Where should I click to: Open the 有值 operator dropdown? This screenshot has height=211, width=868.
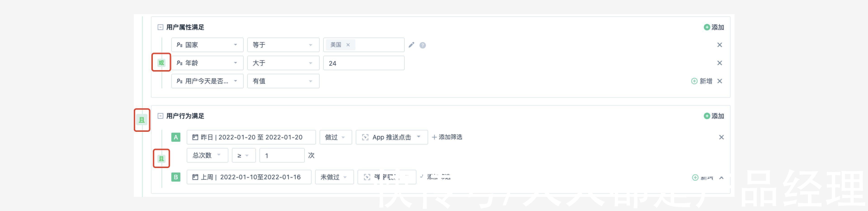(283, 81)
